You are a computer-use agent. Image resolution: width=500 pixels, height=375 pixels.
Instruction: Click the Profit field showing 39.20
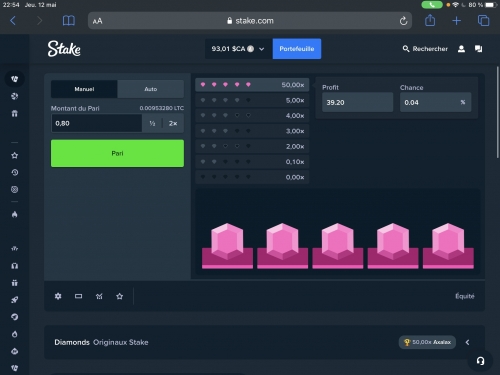(357, 102)
